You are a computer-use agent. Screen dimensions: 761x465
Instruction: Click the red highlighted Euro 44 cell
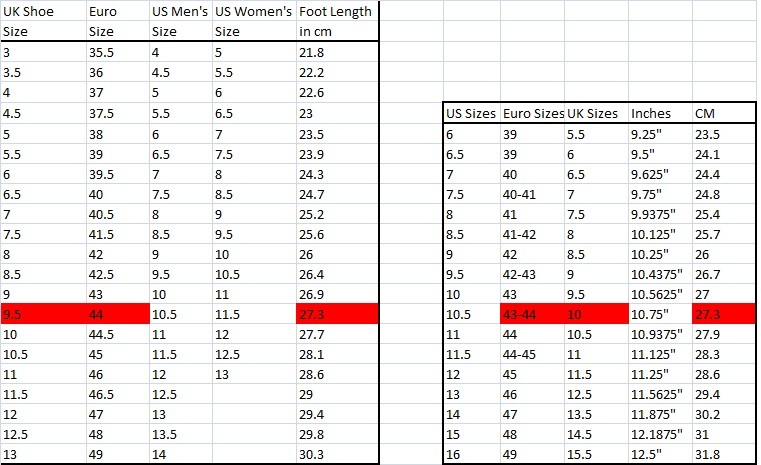click(118, 314)
